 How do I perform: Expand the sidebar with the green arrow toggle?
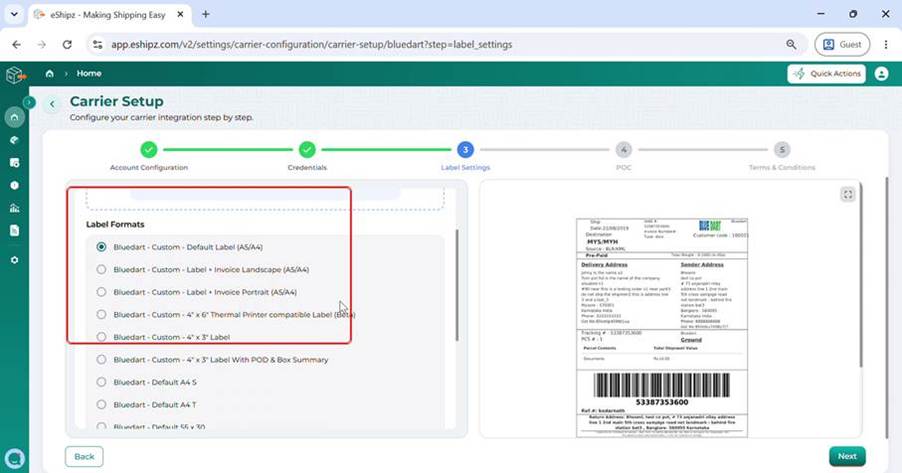click(29, 102)
